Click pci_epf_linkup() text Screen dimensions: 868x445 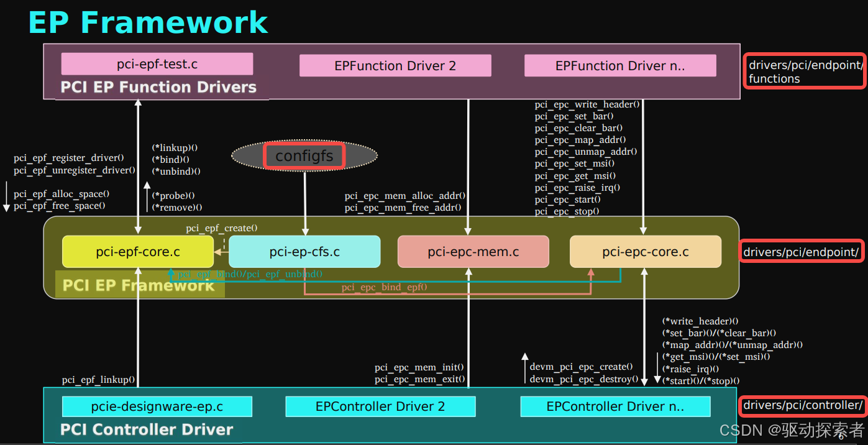tap(98, 379)
